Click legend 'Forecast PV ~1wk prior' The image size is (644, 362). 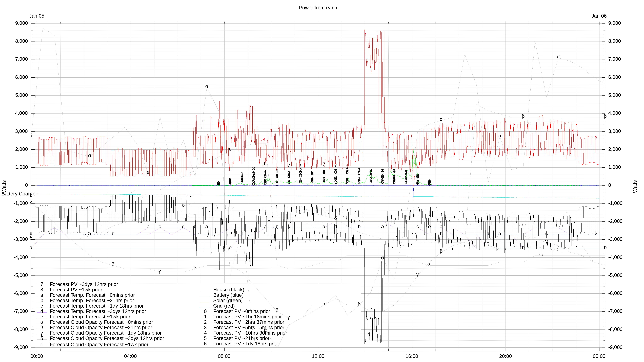pos(76,290)
